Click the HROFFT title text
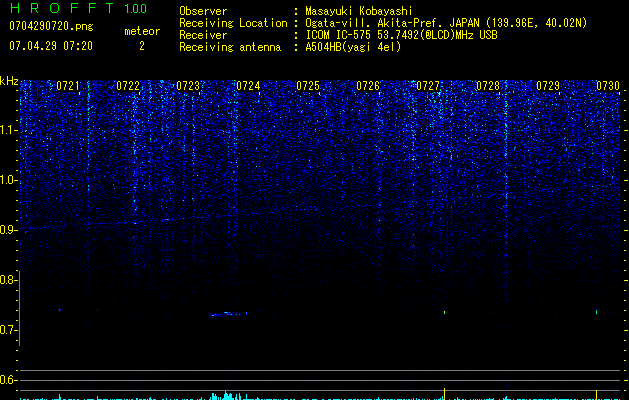The width and height of the screenshot is (629, 400). pyautogui.click(x=62, y=8)
